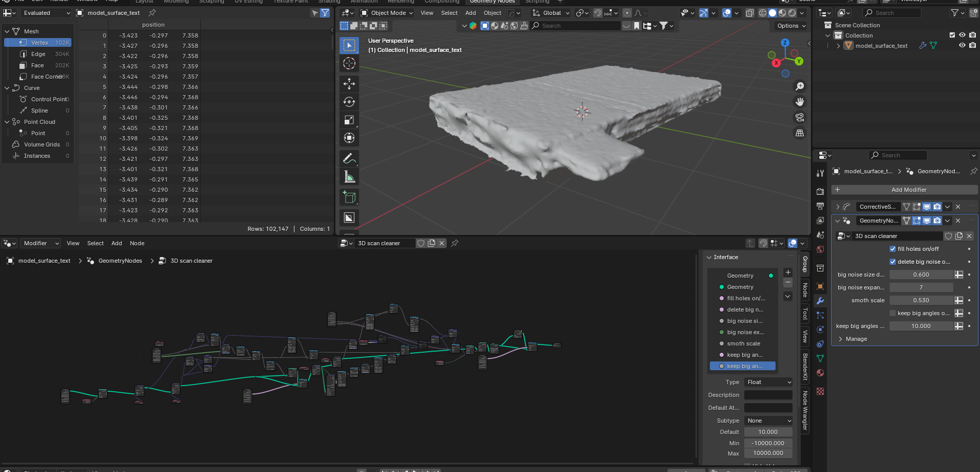Image resolution: width=980 pixels, height=472 pixels.
Task: Open the Render properties tab
Action: click(820, 191)
